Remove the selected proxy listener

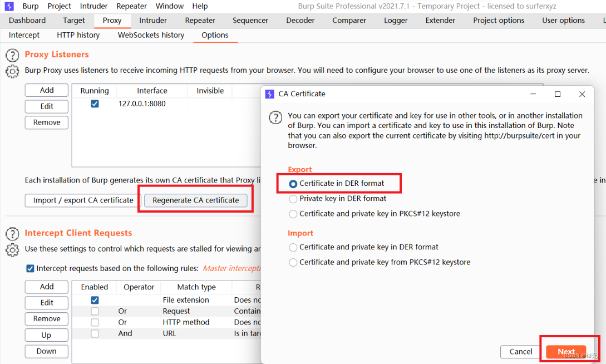pyautogui.click(x=47, y=122)
